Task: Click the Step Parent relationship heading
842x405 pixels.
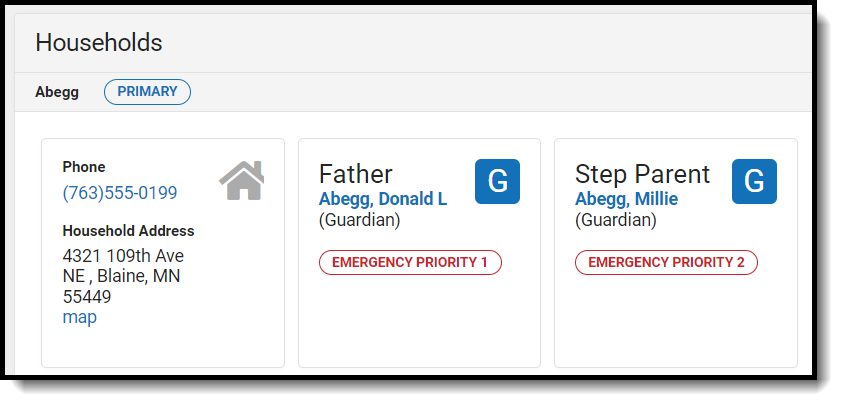Action: [x=642, y=174]
